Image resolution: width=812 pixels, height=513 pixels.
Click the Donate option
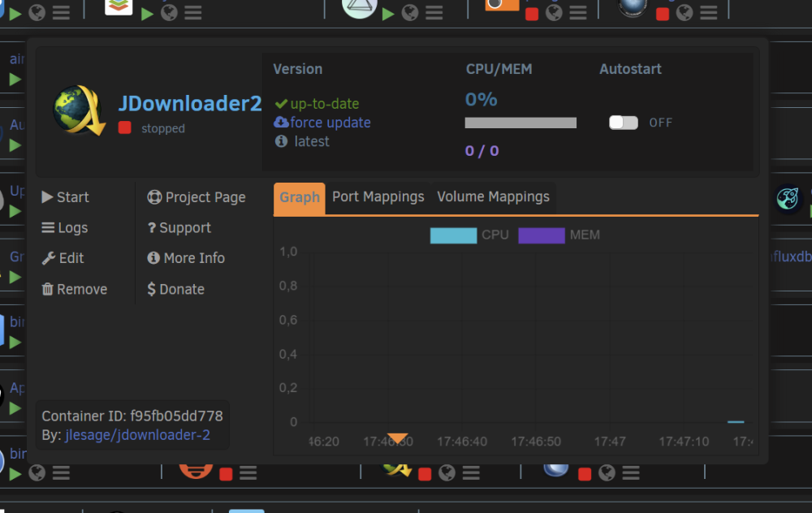(175, 289)
